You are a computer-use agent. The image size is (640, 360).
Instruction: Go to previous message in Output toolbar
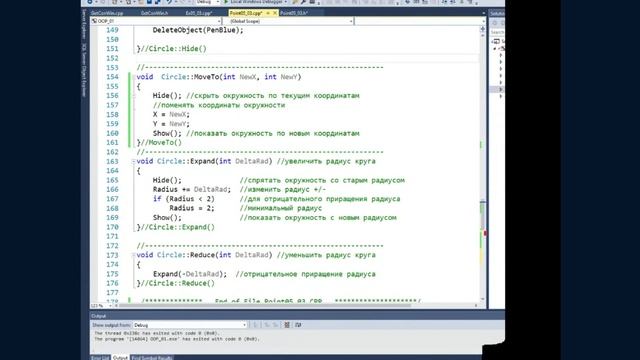click(x=267, y=325)
